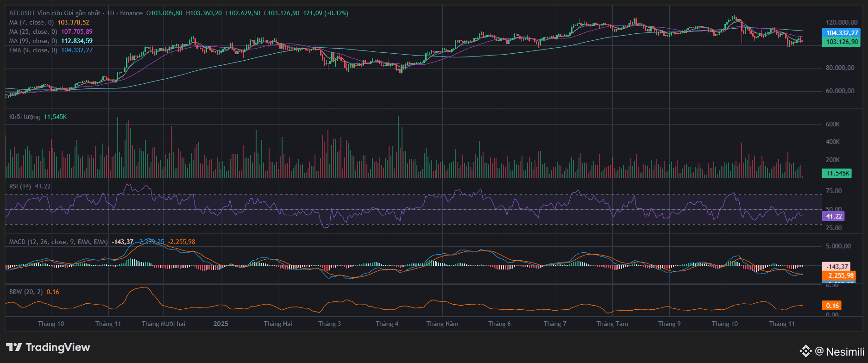This screenshot has width=868, height=363.
Task: Click the Binance diamond icon beside Nesimili
Action: click(x=805, y=351)
